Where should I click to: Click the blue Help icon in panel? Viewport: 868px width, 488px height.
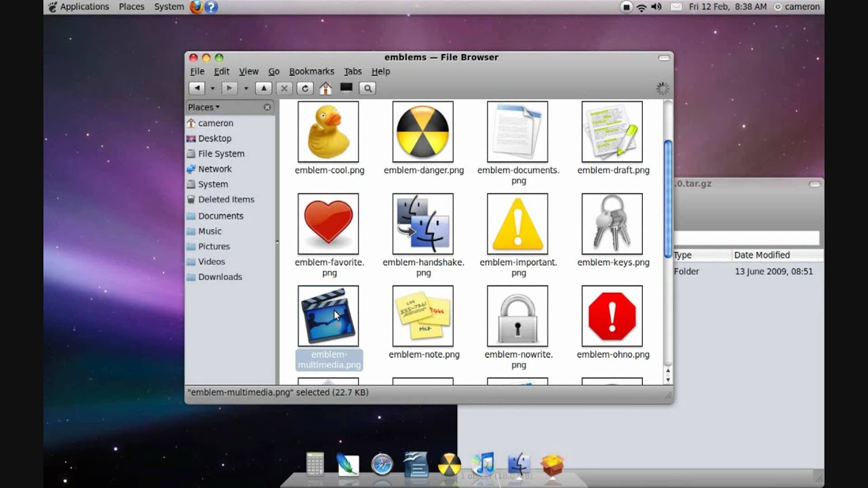[x=212, y=7]
